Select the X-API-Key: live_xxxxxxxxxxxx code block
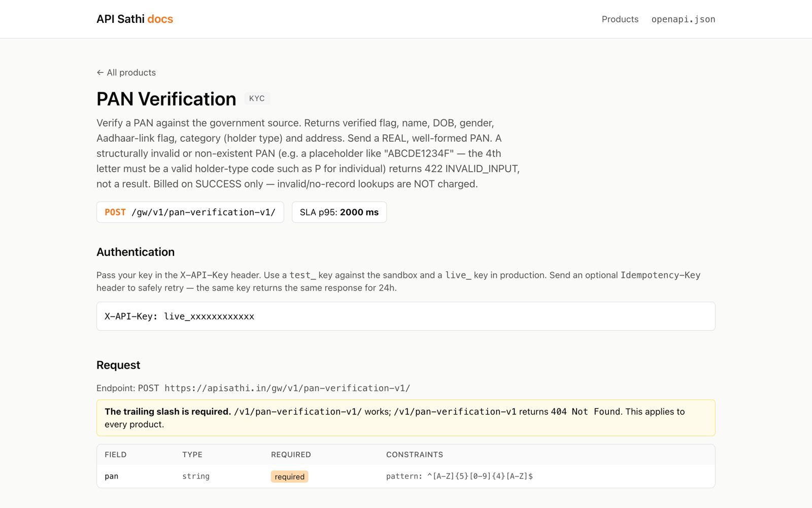812x508 pixels. tap(405, 316)
